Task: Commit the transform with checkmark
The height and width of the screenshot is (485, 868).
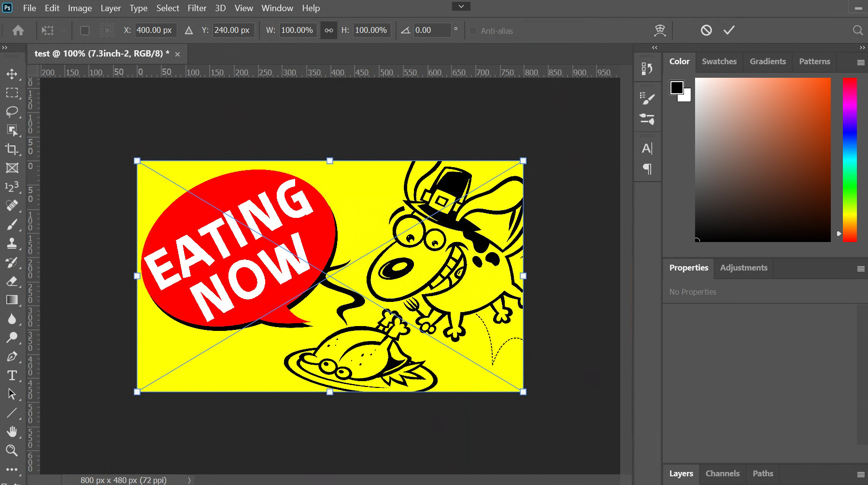Action: (729, 30)
